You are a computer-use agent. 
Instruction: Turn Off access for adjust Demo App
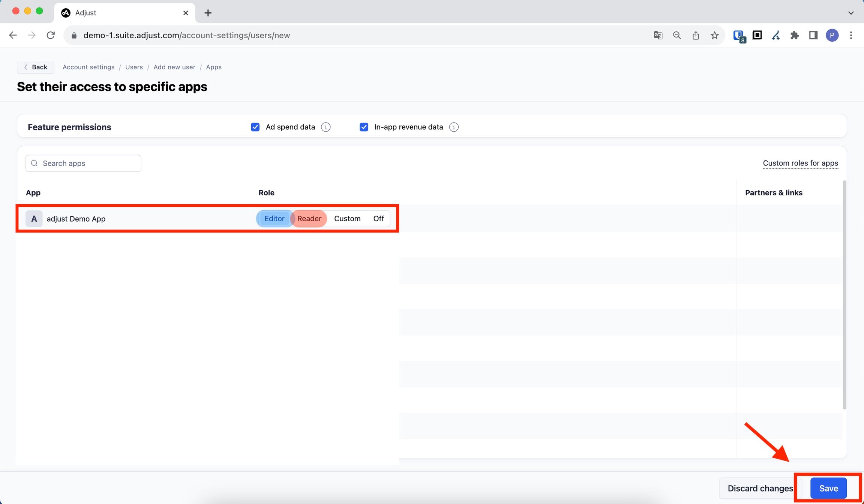pyautogui.click(x=378, y=219)
